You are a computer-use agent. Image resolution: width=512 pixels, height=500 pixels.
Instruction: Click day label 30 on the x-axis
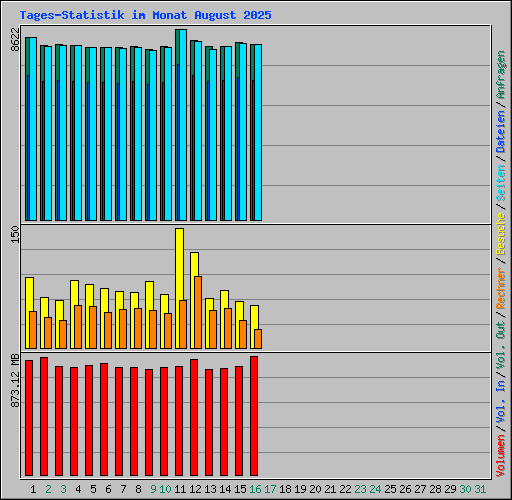(465, 489)
